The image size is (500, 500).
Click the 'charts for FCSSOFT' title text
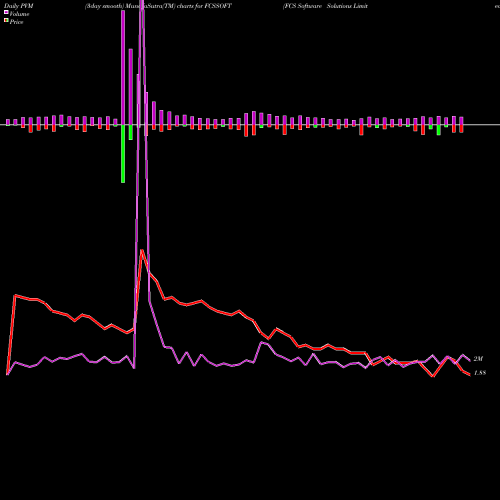204,6
